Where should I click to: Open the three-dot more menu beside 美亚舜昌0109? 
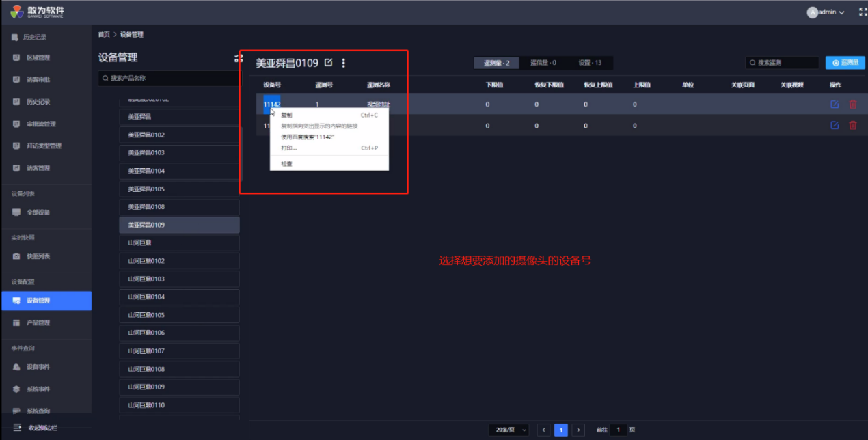[344, 63]
